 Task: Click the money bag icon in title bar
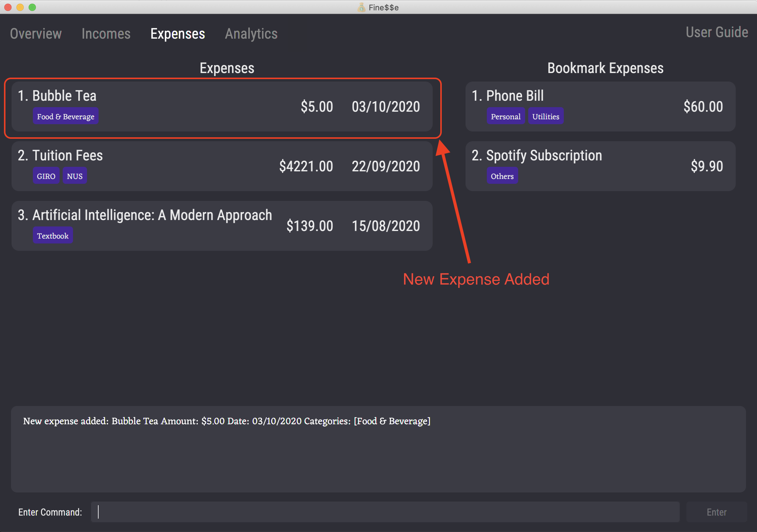click(361, 7)
